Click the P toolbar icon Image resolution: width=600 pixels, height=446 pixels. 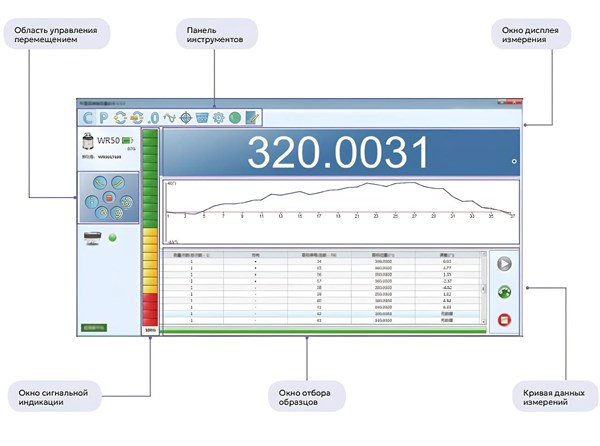[103, 118]
